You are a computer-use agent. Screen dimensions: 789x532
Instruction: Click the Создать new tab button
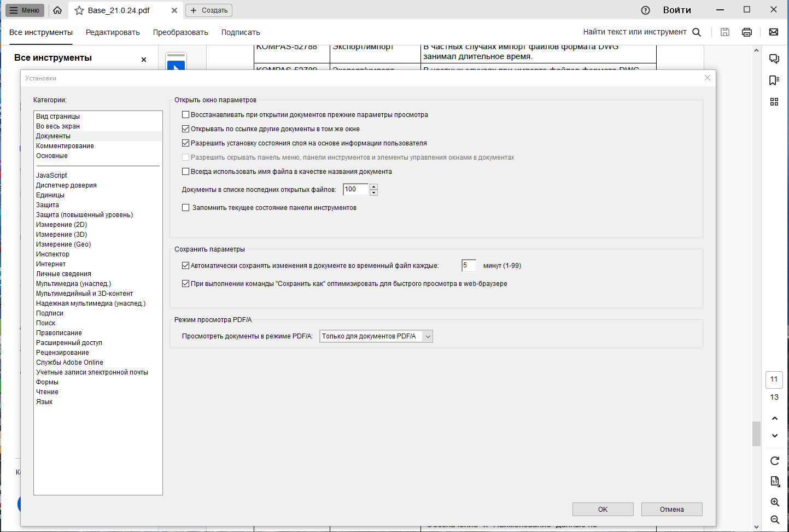(209, 10)
